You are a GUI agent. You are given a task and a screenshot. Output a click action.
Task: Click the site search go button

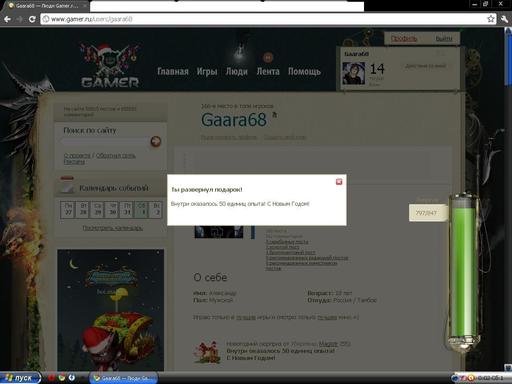(x=156, y=141)
